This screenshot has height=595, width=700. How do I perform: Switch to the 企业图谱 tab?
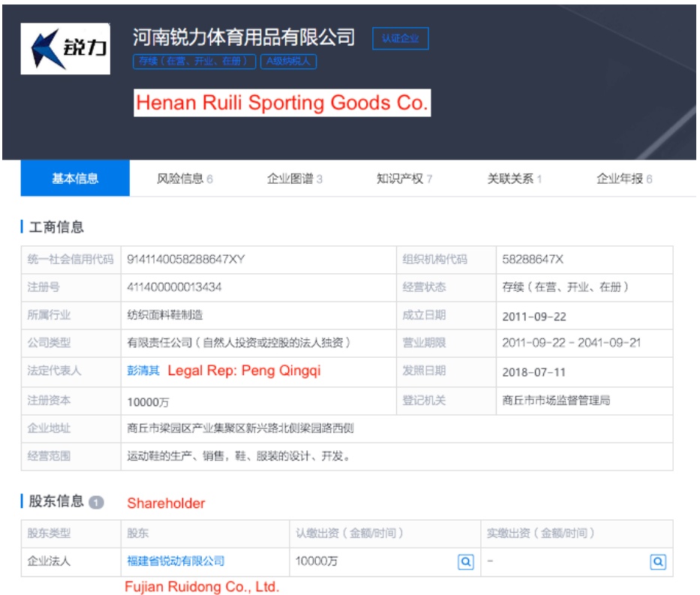295,179
